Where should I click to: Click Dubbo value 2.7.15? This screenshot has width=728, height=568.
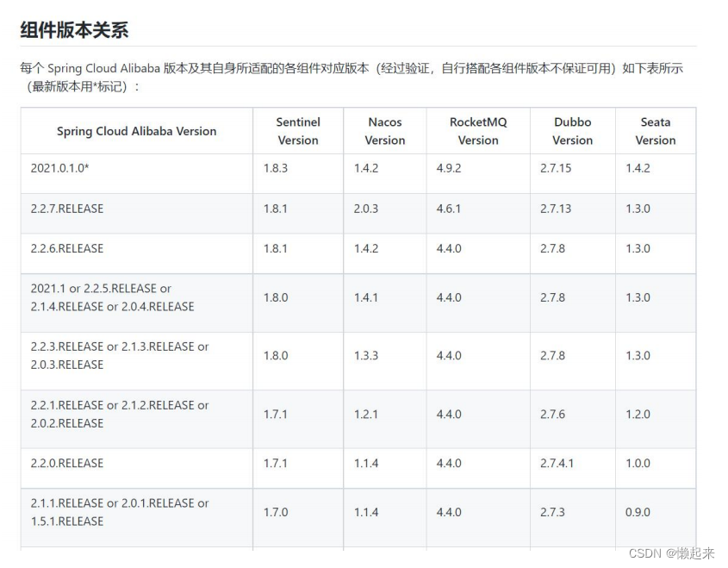click(x=556, y=168)
